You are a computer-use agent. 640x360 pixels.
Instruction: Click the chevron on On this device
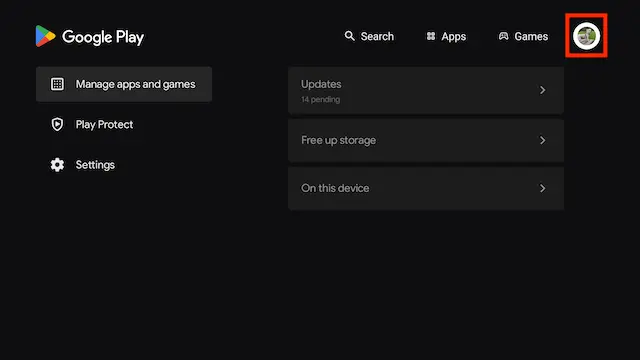542,188
